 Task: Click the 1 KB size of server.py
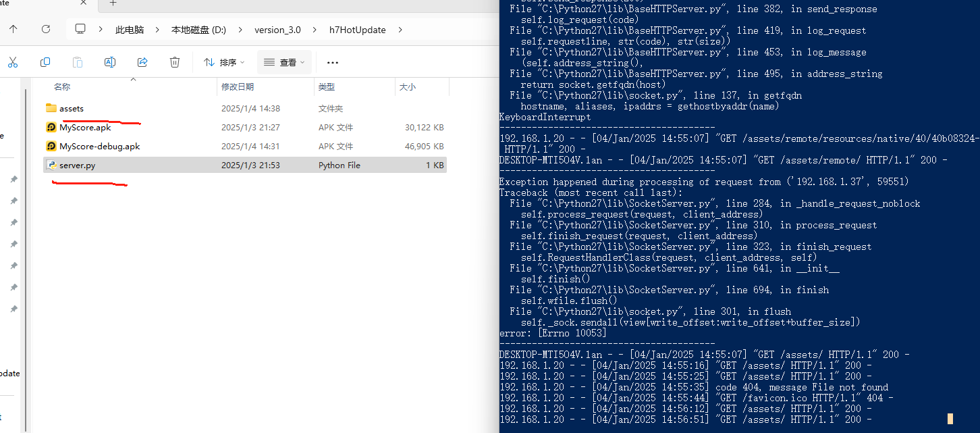click(x=434, y=165)
